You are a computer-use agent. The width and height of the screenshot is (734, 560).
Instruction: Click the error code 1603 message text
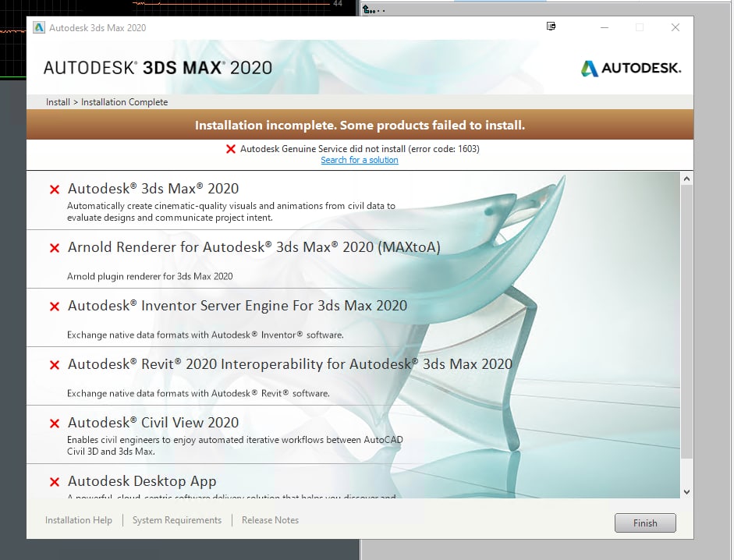pos(360,149)
